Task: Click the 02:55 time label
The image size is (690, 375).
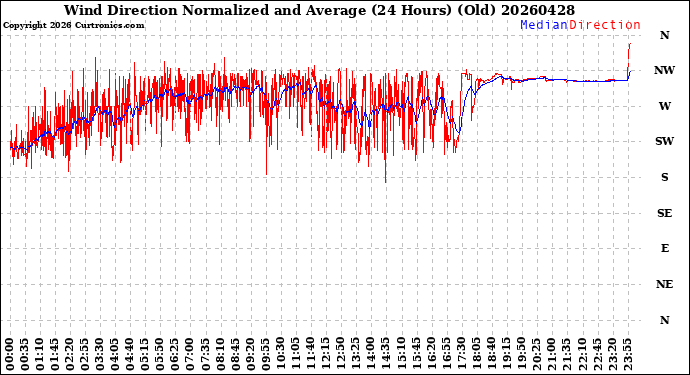Action: 84,354
